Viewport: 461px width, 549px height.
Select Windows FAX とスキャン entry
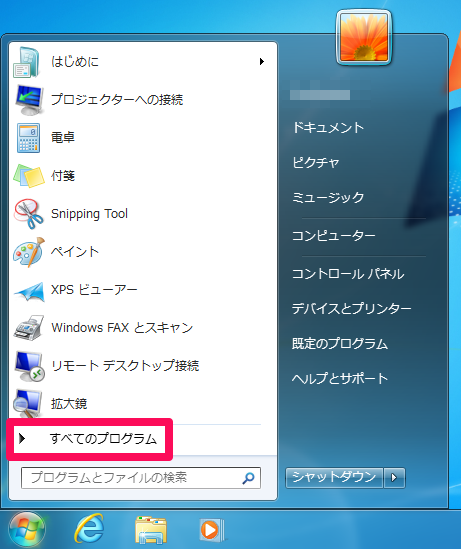[122, 328]
